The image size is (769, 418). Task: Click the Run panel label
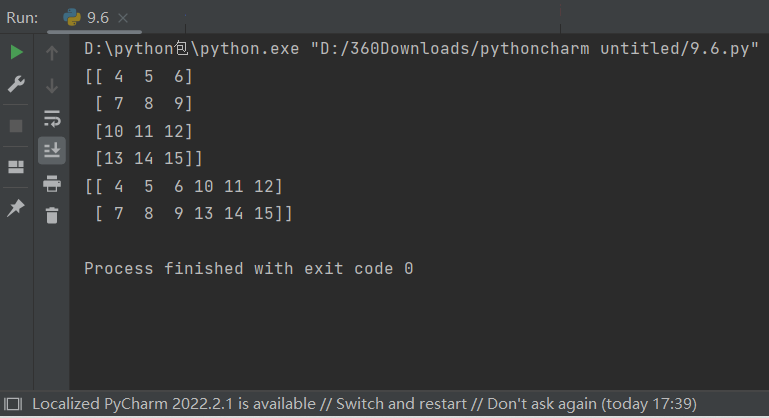22,18
